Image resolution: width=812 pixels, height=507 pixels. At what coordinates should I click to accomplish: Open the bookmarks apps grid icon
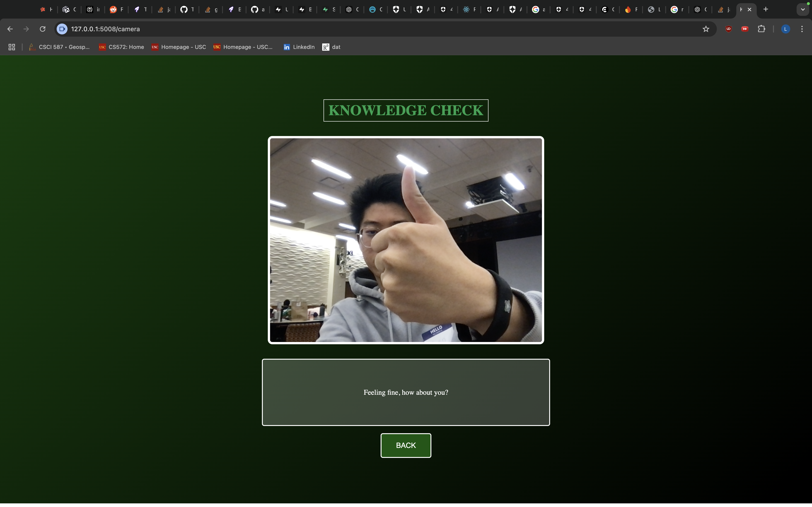tap(12, 47)
